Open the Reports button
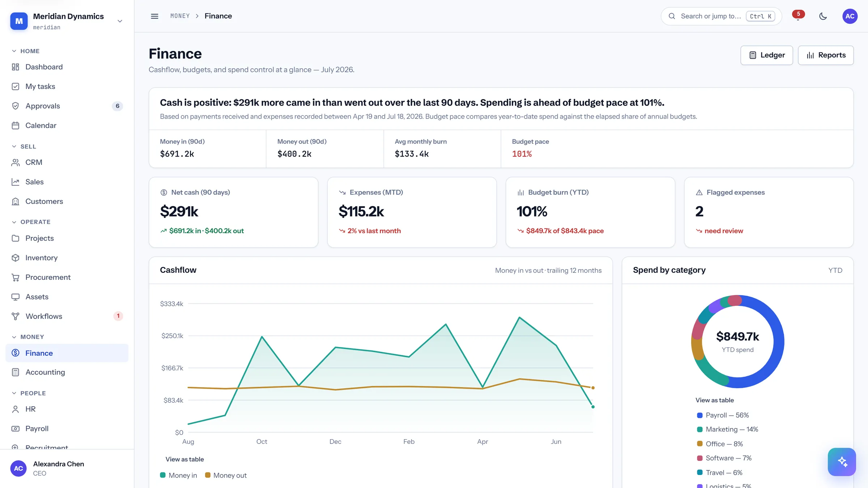 tap(826, 55)
